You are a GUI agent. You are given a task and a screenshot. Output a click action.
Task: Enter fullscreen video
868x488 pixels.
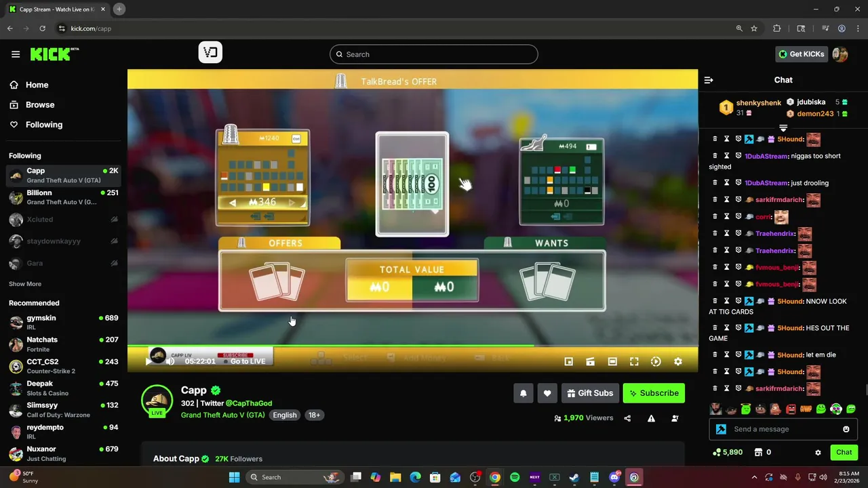point(634,362)
